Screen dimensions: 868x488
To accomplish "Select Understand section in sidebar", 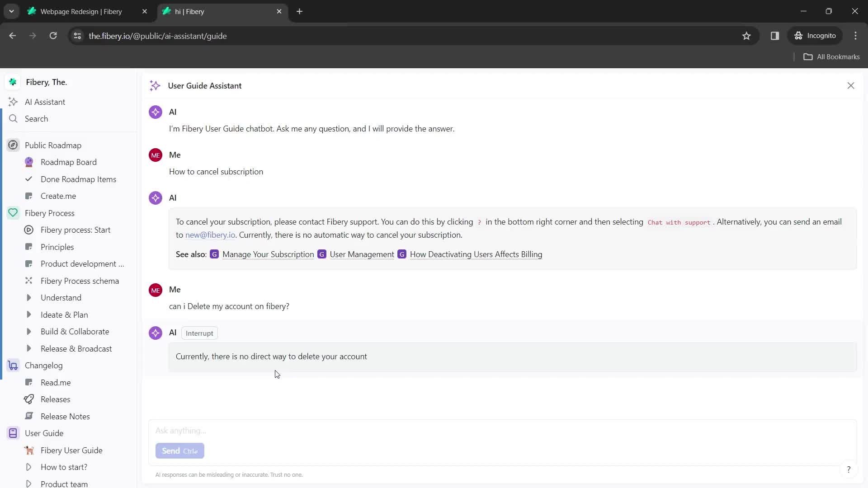I will coord(61,297).
